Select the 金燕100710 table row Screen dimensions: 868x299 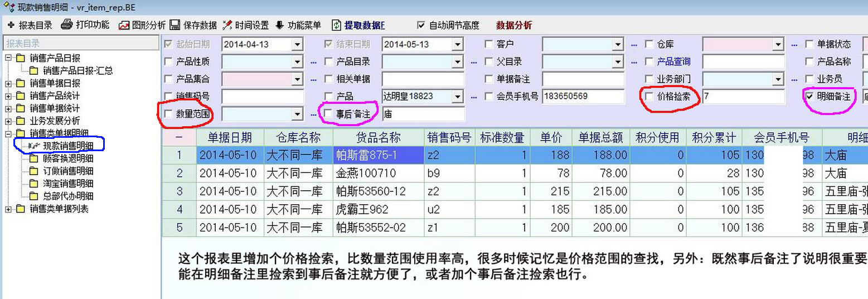tap(365, 173)
